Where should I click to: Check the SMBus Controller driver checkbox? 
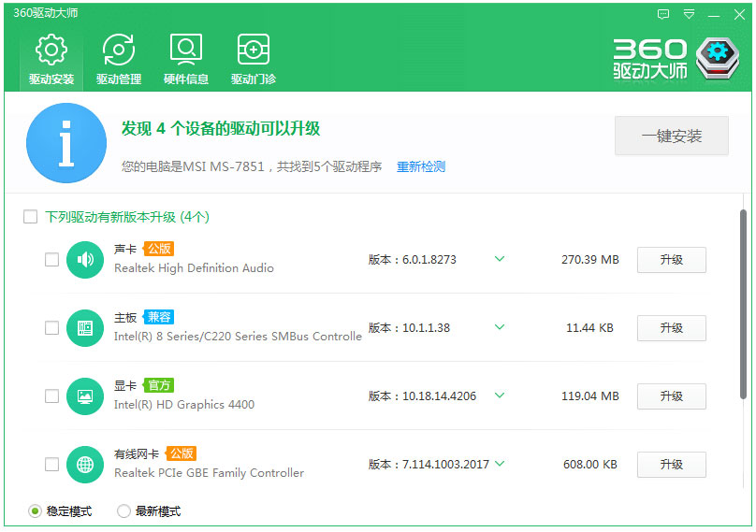(x=51, y=328)
